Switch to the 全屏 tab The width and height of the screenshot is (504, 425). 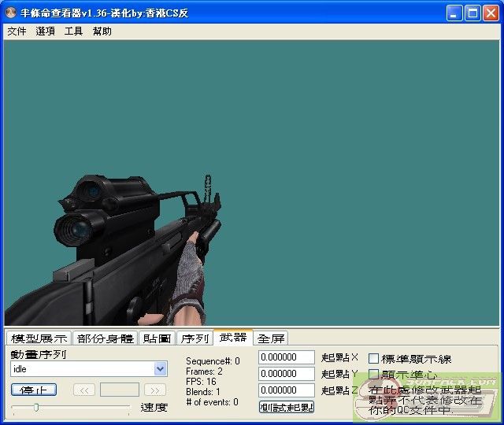click(271, 338)
